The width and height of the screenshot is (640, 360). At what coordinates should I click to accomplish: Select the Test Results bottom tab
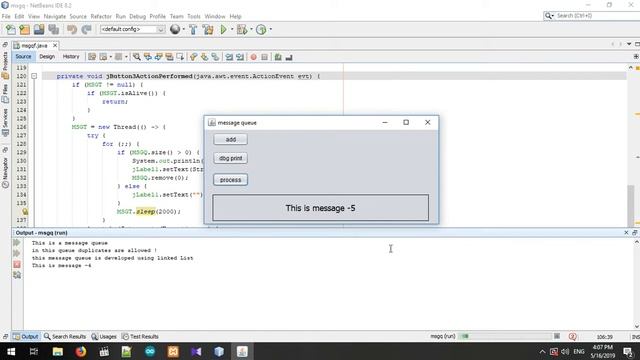(x=140, y=336)
